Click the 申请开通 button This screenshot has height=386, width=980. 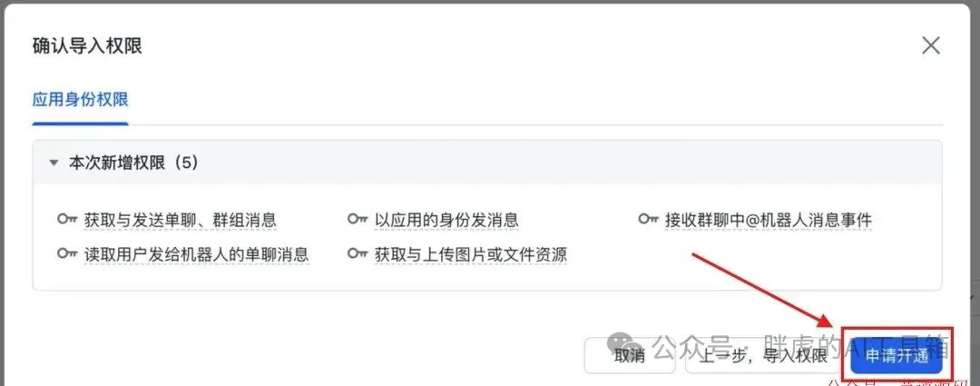click(x=897, y=357)
